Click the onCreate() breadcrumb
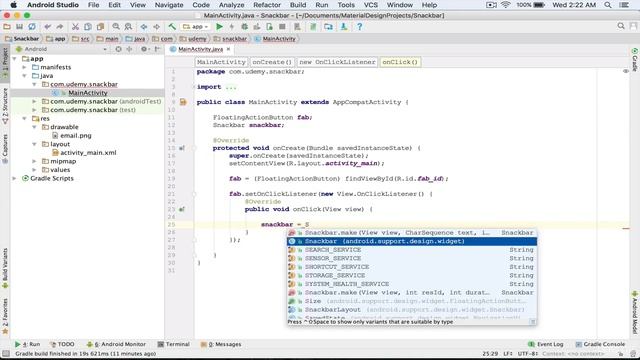The height and width of the screenshot is (360, 640). click(272, 62)
